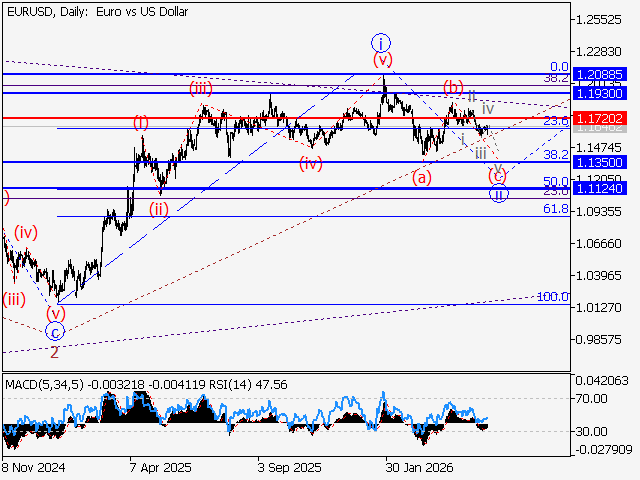The image size is (640, 480).
Task: Click the red (v) label beneath the circled i
Action: [383, 60]
